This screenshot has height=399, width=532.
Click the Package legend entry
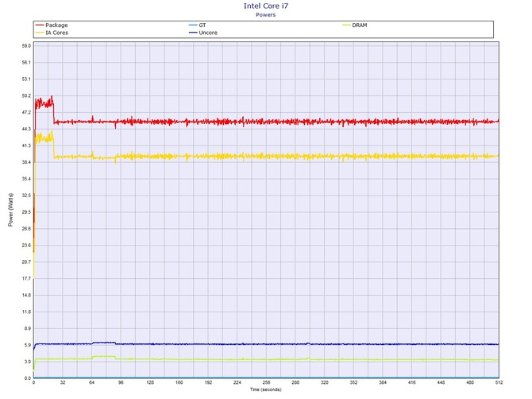point(52,25)
